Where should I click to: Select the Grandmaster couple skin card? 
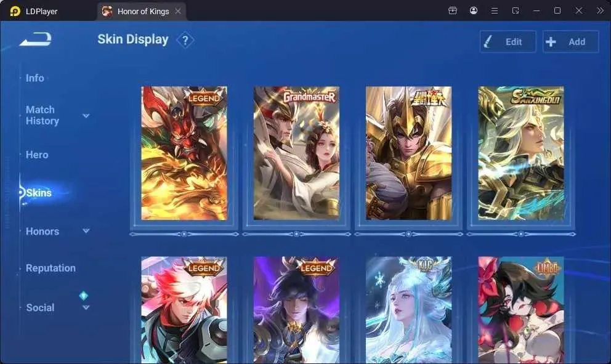(x=296, y=153)
